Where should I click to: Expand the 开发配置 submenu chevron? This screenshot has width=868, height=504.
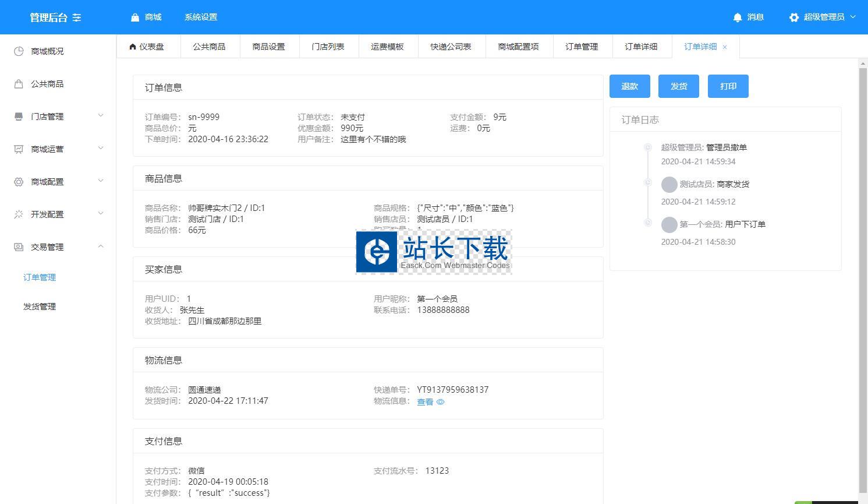[101, 213]
